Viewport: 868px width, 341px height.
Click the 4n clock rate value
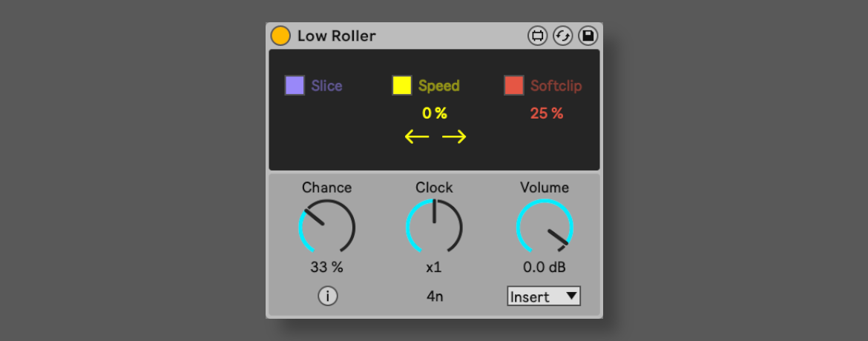435,296
